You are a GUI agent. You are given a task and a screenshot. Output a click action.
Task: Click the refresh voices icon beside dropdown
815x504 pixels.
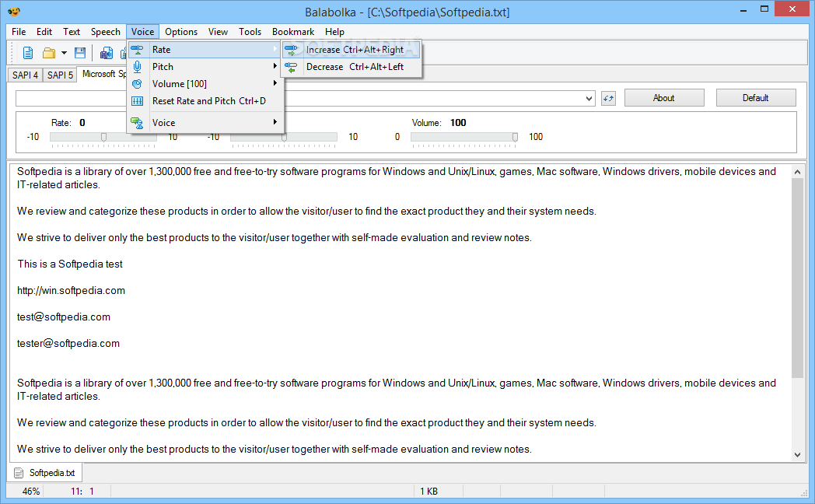click(x=608, y=98)
